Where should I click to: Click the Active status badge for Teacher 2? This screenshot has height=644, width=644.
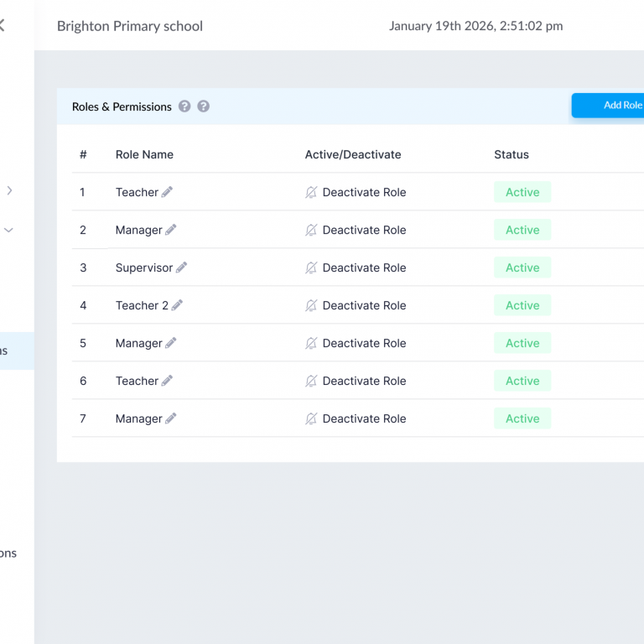tap(522, 305)
